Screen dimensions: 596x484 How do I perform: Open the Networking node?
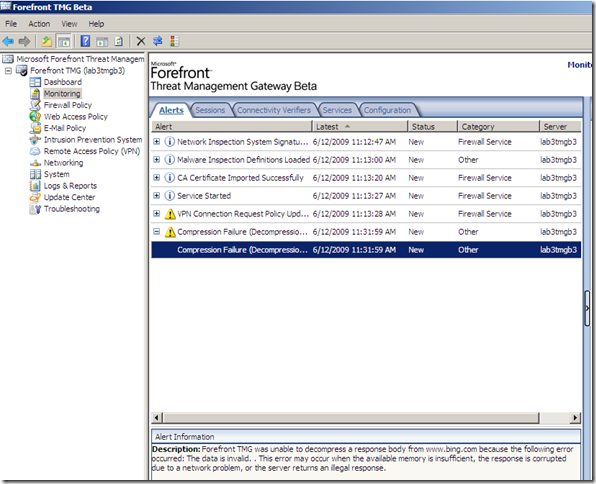pos(63,163)
